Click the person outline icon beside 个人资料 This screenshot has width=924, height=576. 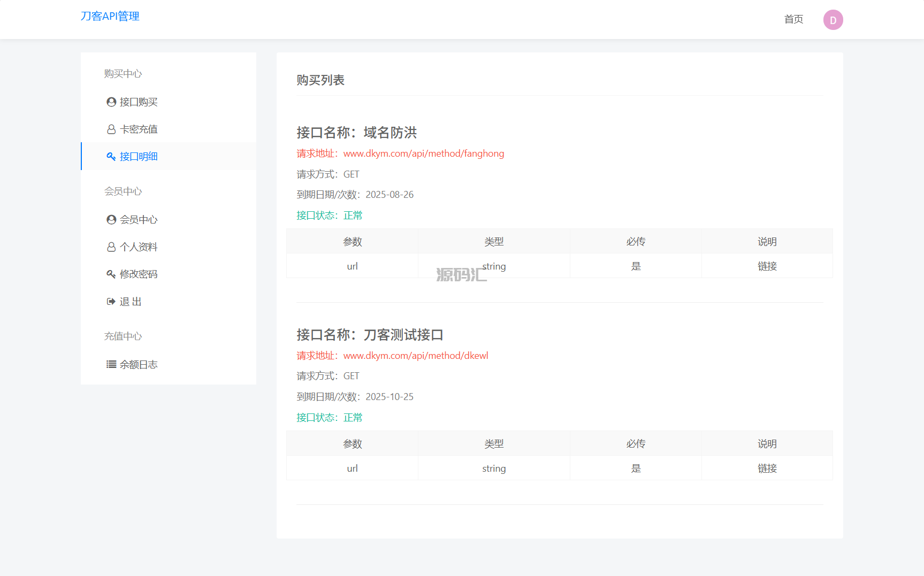pyautogui.click(x=111, y=247)
